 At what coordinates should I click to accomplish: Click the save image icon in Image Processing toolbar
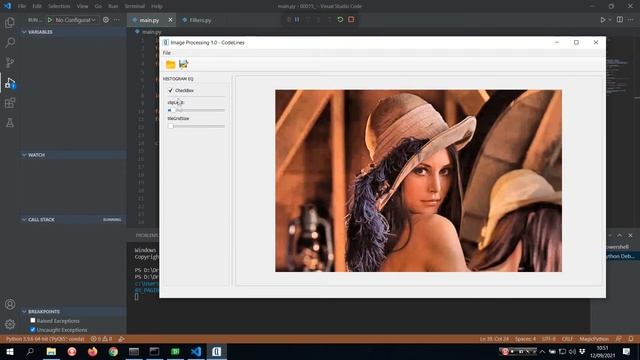coord(183,64)
